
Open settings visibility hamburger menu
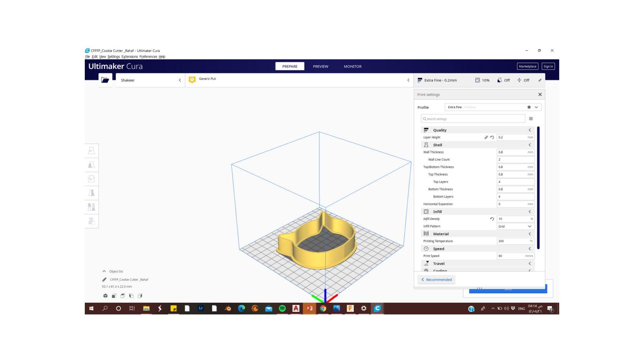531,119
